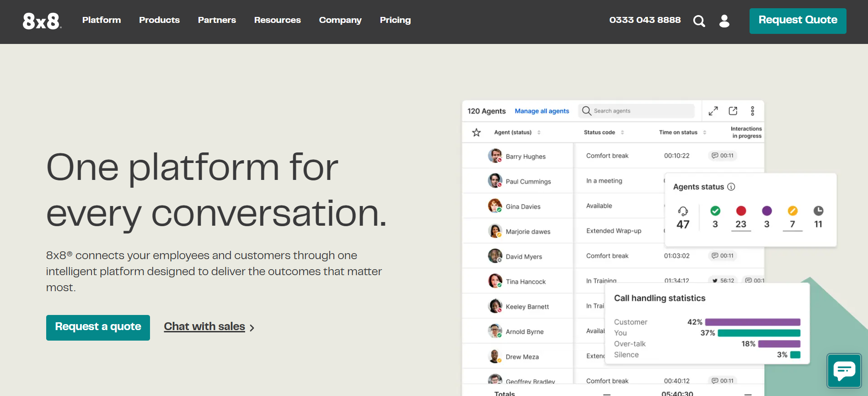
Task: Click the Request Quote header button
Action: point(798,21)
